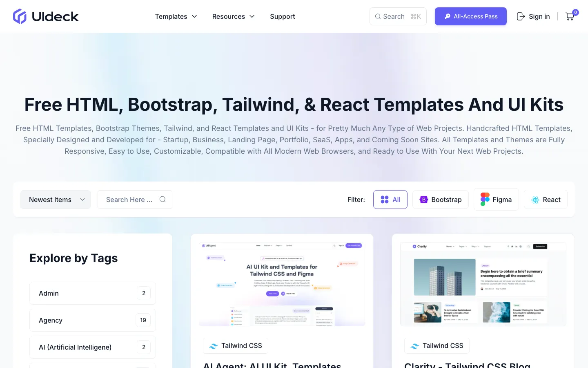Click the magnifier icon in header search

click(378, 16)
